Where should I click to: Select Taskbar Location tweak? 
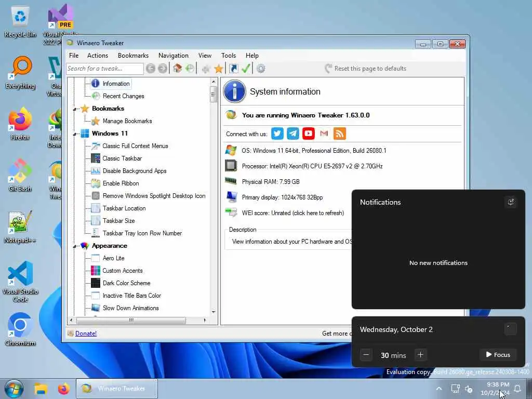(124, 208)
